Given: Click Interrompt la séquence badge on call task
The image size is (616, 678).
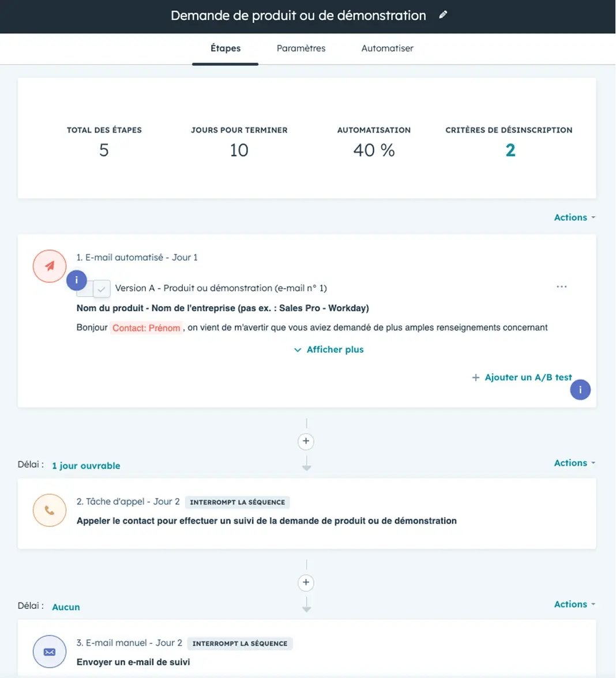Looking at the screenshot, I should click(x=238, y=502).
